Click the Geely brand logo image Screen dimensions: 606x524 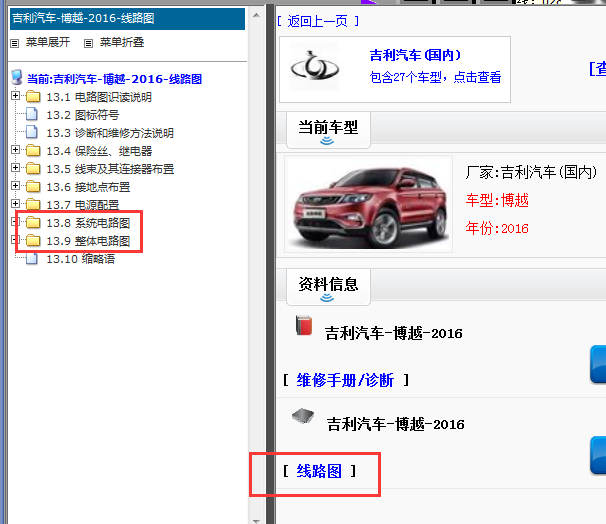[315, 66]
